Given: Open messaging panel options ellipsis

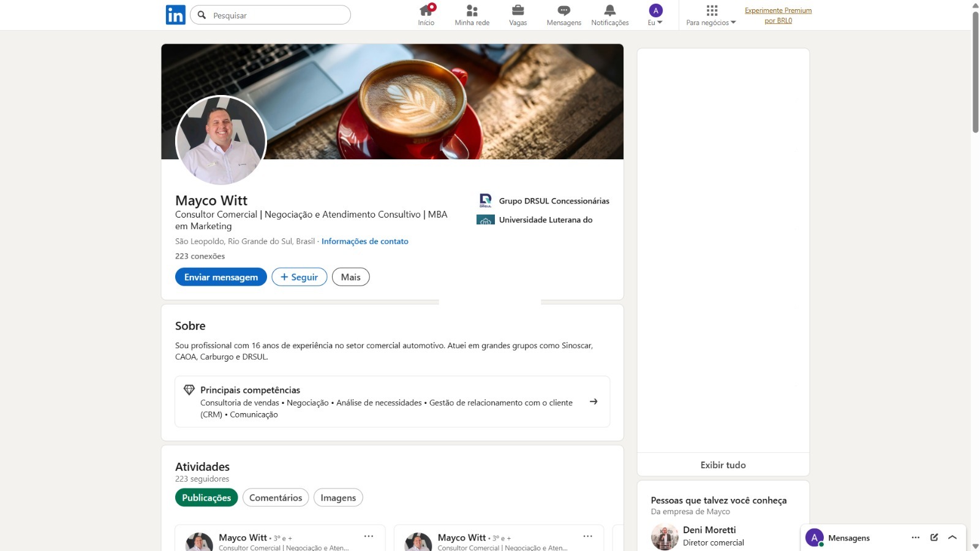Looking at the screenshot, I should pyautogui.click(x=916, y=538).
